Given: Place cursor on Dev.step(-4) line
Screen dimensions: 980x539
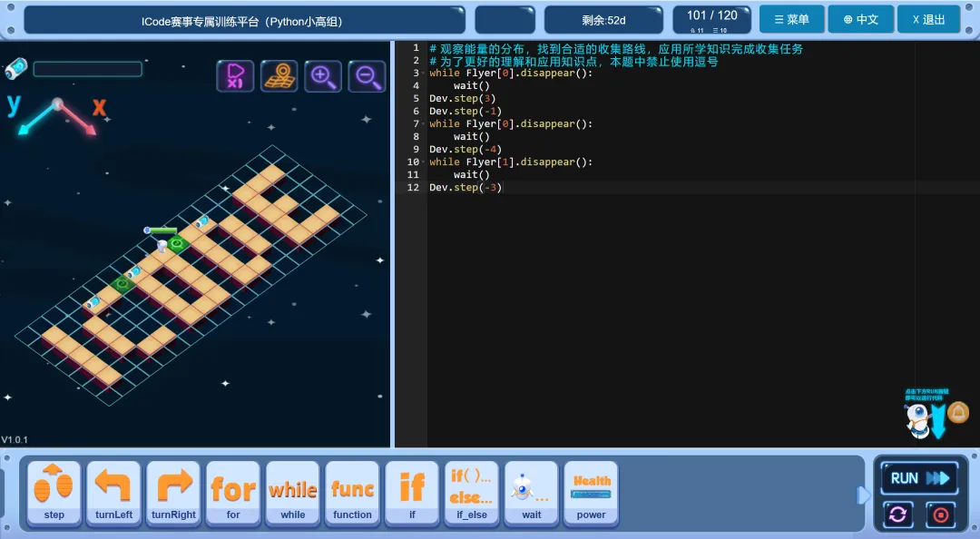Looking at the screenshot, I should tap(465, 150).
